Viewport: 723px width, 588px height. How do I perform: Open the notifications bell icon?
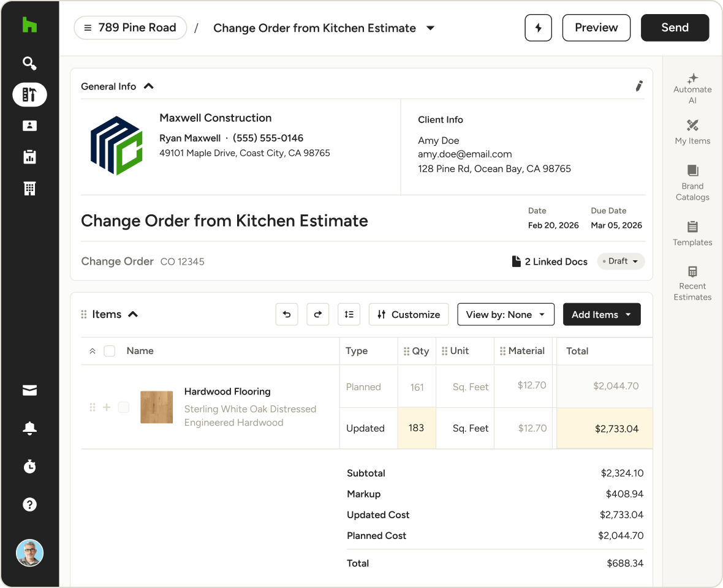coord(29,429)
